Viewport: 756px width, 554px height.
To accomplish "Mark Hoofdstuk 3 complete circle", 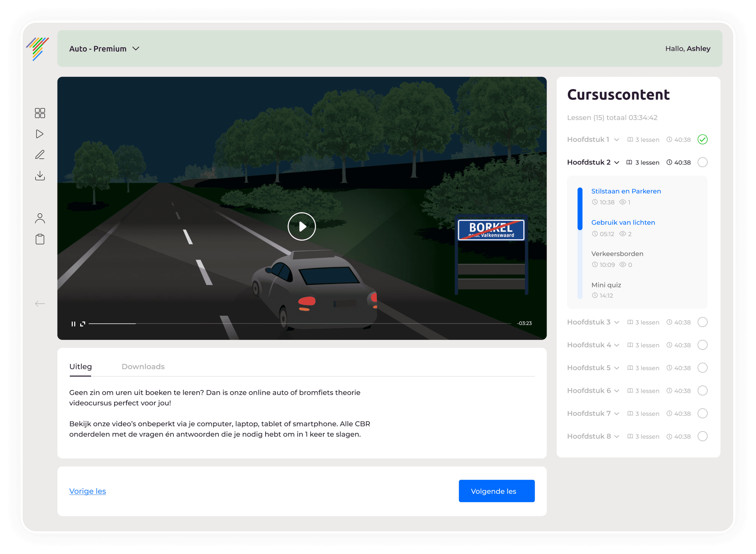I will 703,322.
